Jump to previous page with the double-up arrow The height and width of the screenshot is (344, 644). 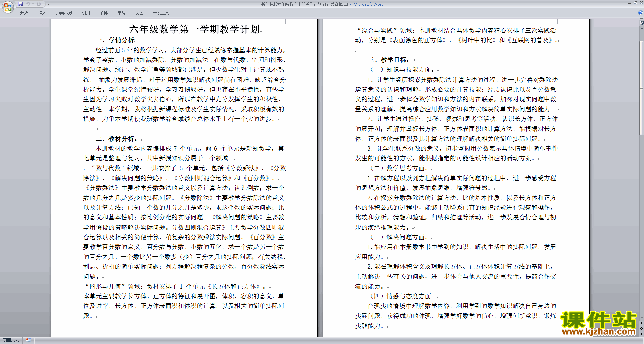coord(641,324)
